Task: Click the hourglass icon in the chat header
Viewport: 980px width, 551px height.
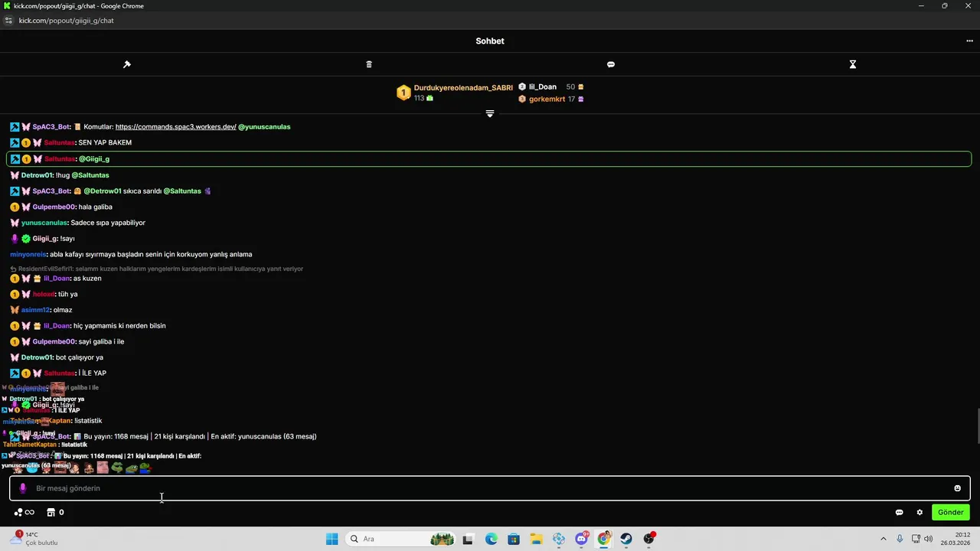Action: (x=853, y=64)
